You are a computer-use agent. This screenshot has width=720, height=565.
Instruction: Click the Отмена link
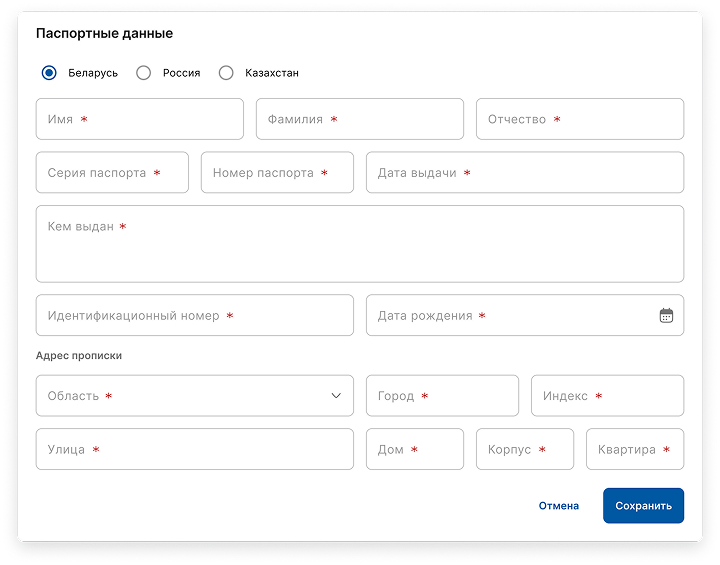point(558,506)
